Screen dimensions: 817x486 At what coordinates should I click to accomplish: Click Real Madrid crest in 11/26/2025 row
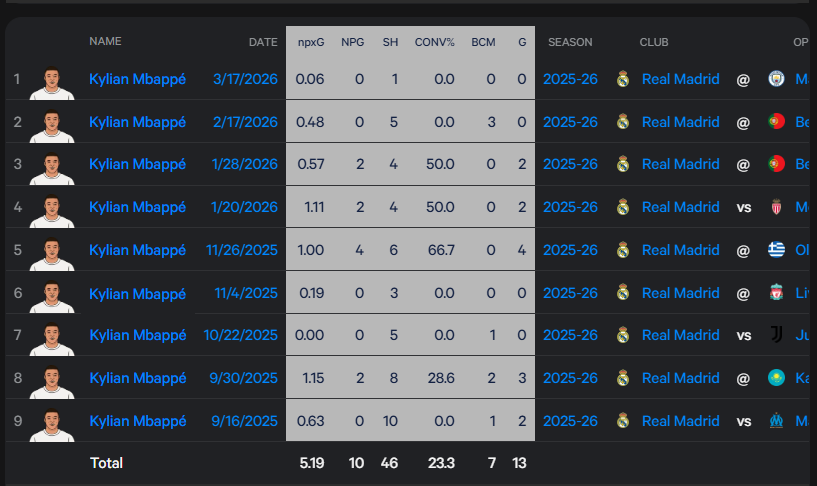coord(623,250)
